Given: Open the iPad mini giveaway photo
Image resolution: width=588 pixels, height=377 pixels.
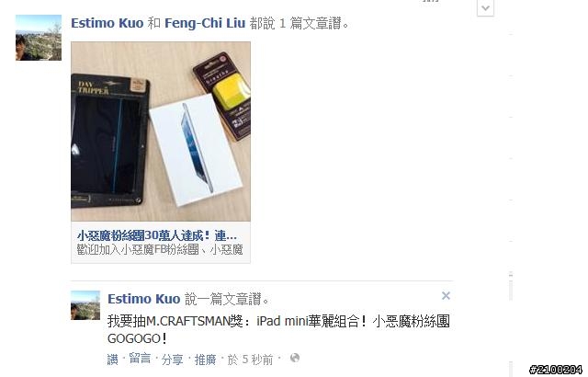Looking at the screenshot, I should pos(161,131).
